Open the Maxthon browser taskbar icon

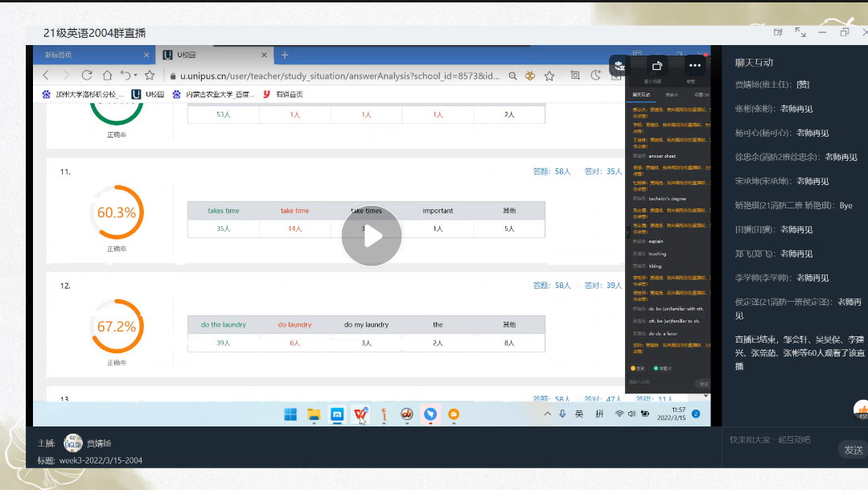tap(337, 414)
